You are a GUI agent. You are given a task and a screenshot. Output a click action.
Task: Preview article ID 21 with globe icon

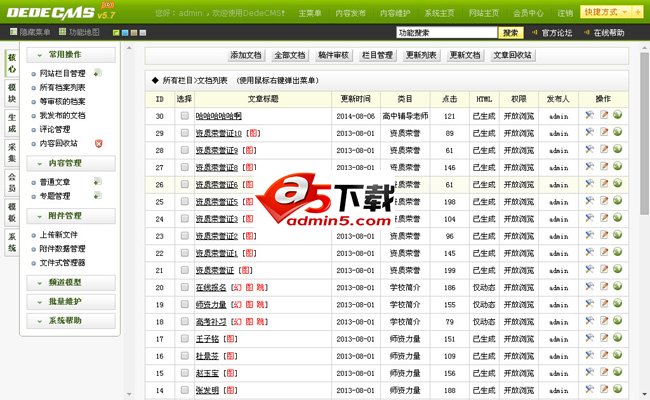pos(618,269)
